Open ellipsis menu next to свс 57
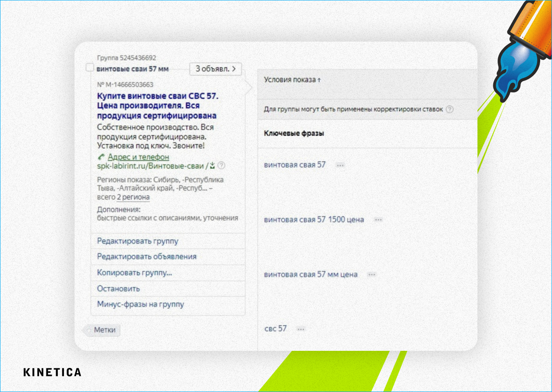 301,329
